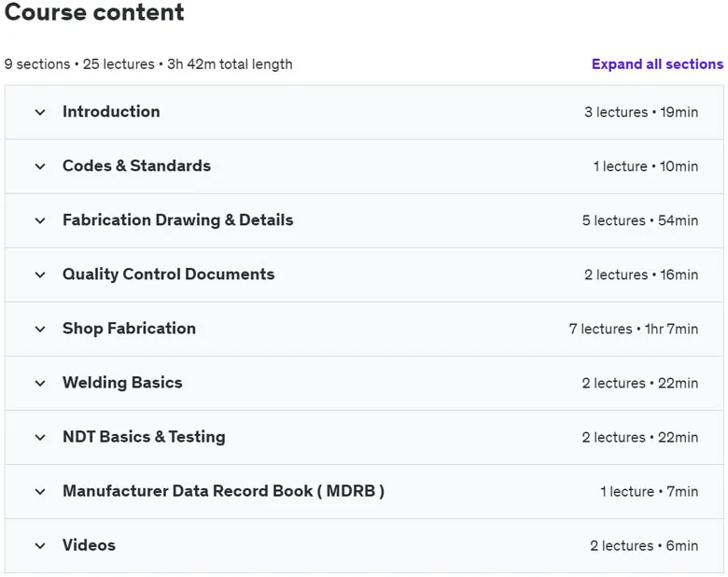Toggle the Shop Fabrication chevron arrow
This screenshot has width=728, height=577.
click(x=40, y=330)
